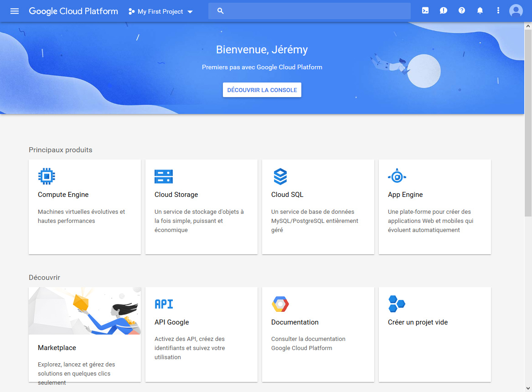Click the vertical scrollbar thumb
The image size is (532, 392).
click(528, 123)
